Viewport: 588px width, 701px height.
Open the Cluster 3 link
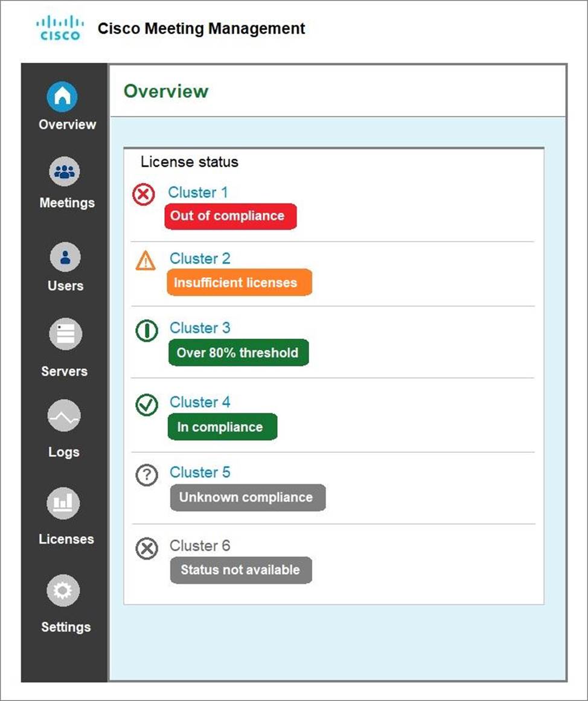(200, 328)
